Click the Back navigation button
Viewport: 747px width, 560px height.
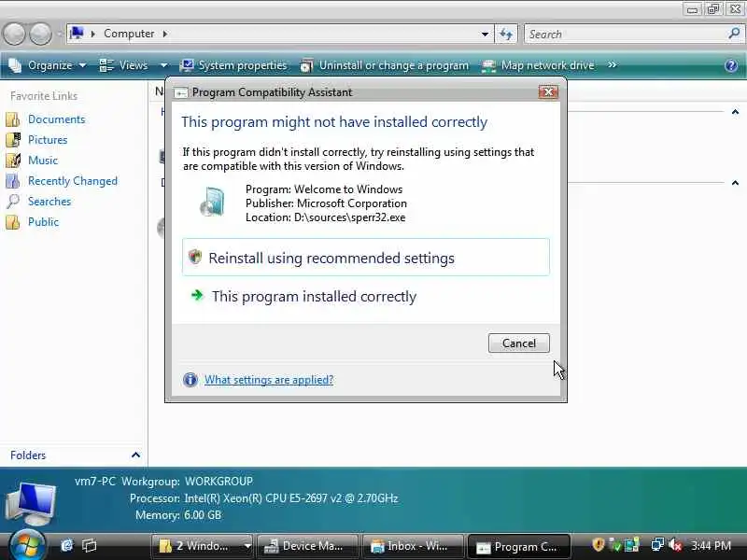click(x=15, y=34)
